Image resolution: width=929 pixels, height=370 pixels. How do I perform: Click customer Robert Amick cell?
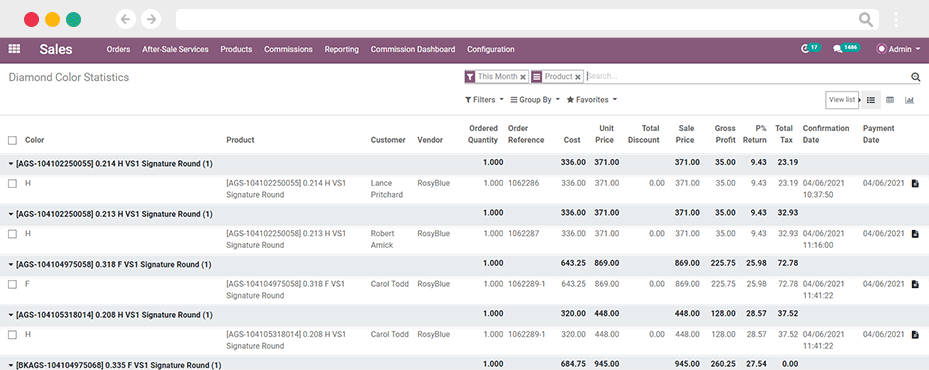tap(382, 240)
